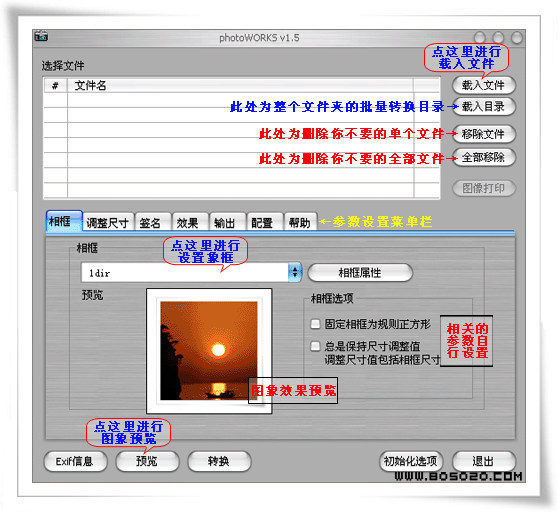Click 初始化选项 to reset options
558x512 pixels.
pos(411,461)
